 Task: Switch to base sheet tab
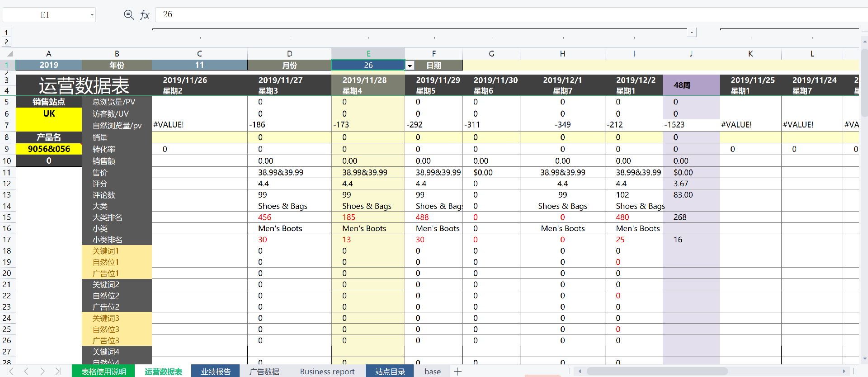(433, 371)
